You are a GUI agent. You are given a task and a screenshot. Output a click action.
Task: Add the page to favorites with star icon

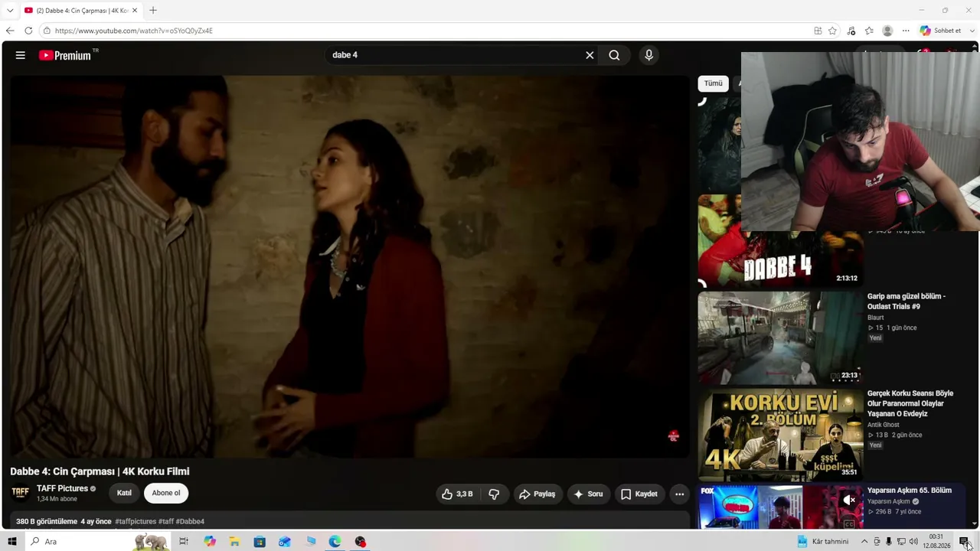832,31
